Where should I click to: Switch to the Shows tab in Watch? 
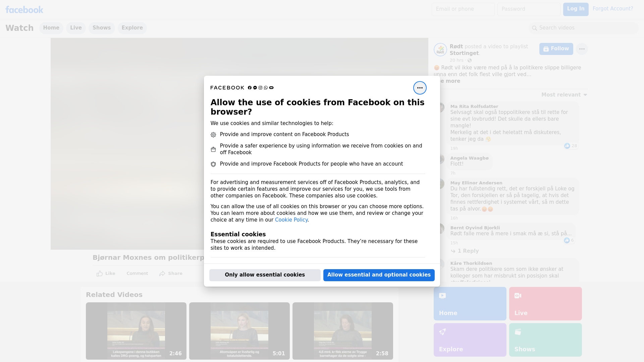point(102,28)
